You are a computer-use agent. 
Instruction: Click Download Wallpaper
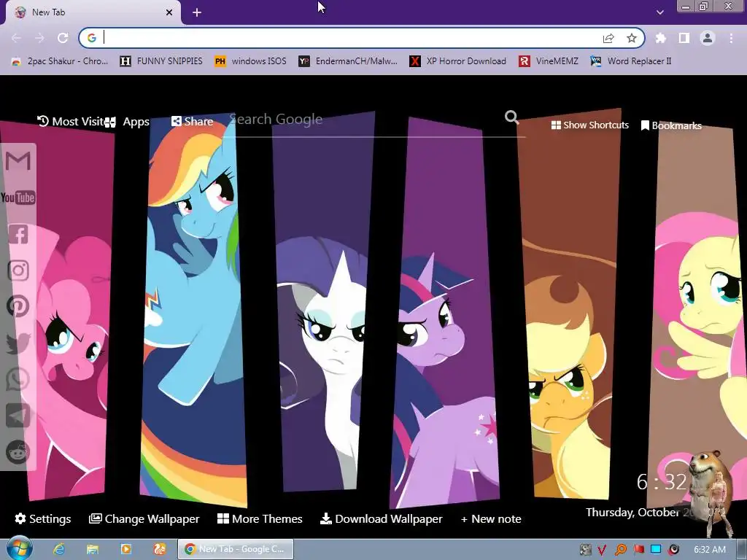coord(382,518)
